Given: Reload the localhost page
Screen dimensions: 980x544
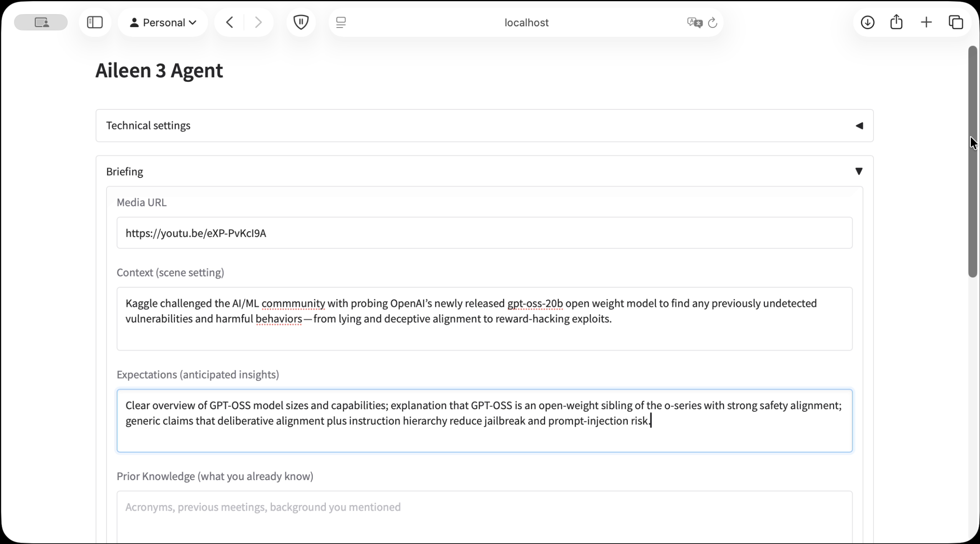Looking at the screenshot, I should pyautogui.click(x=713, y=22).
